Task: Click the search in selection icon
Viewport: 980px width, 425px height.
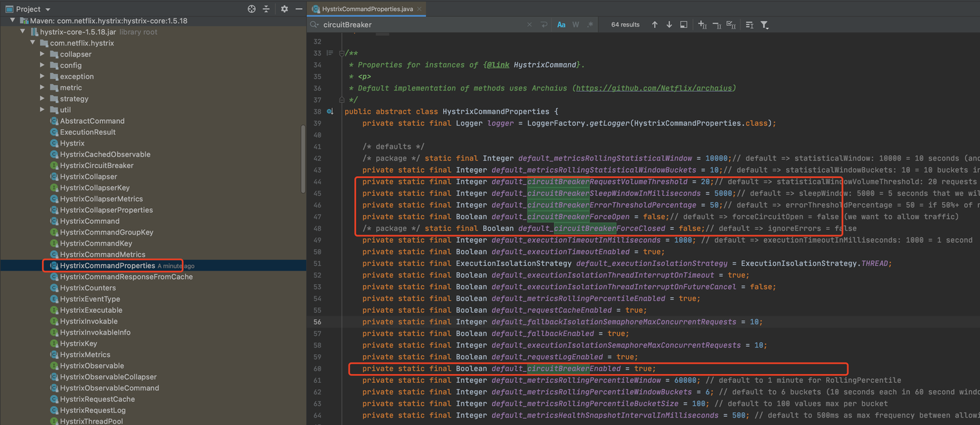Action: coord(683,24)
